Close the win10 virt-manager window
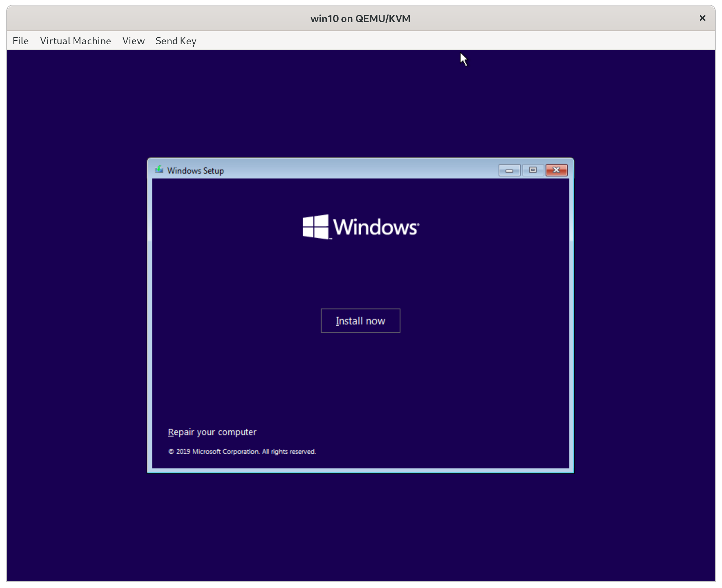Image resolution: width=722 pixels, height=588 pixels. click(702, 18)
